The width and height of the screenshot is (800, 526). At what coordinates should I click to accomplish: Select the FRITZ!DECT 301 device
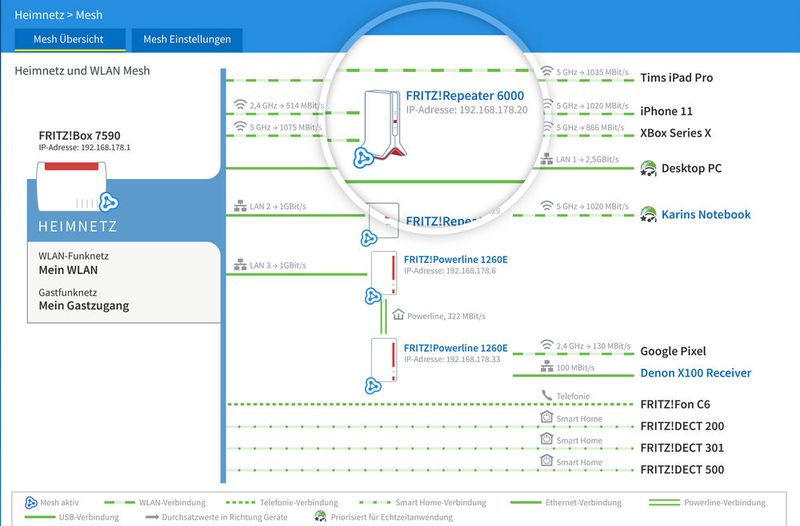[x=682, y=448]
